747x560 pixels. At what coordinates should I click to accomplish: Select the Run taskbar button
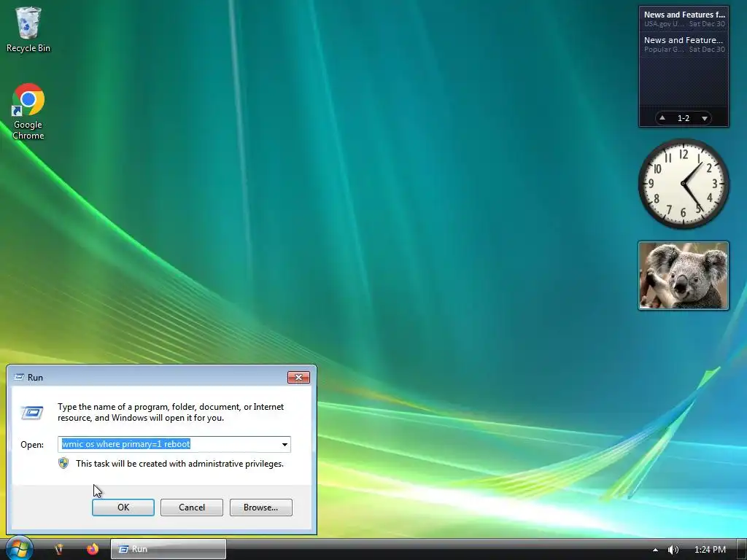click(x=169, y=549)
